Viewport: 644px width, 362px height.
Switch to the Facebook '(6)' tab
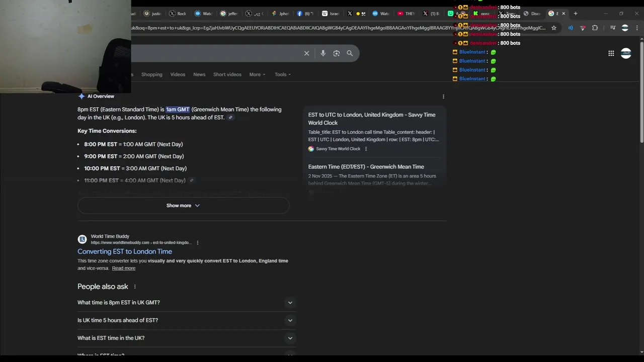(305, 14)
